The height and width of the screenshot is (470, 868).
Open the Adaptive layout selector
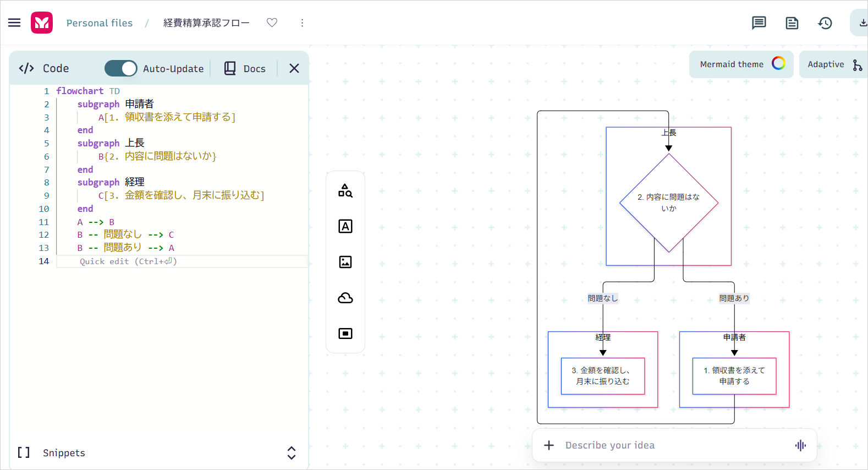834,64
